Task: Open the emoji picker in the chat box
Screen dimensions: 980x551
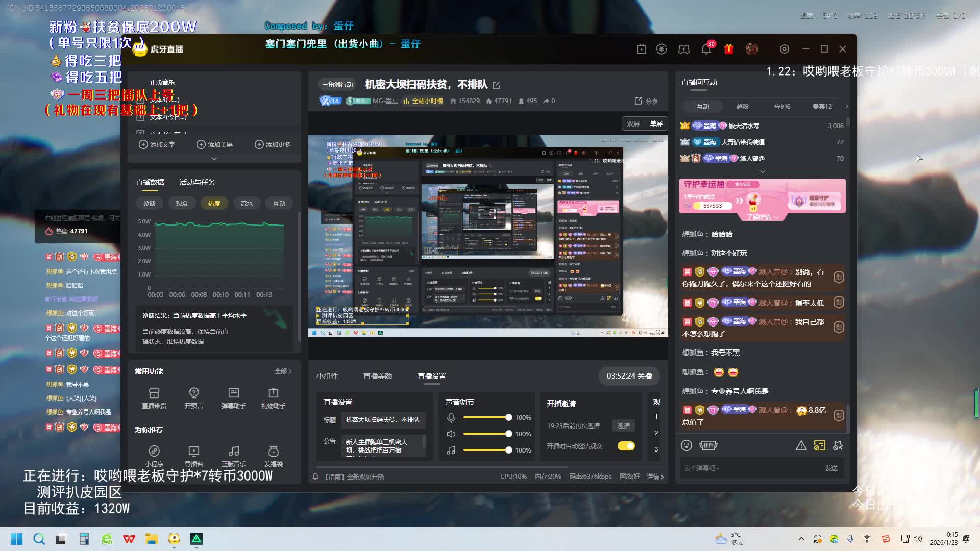Action: click(686, 445)
